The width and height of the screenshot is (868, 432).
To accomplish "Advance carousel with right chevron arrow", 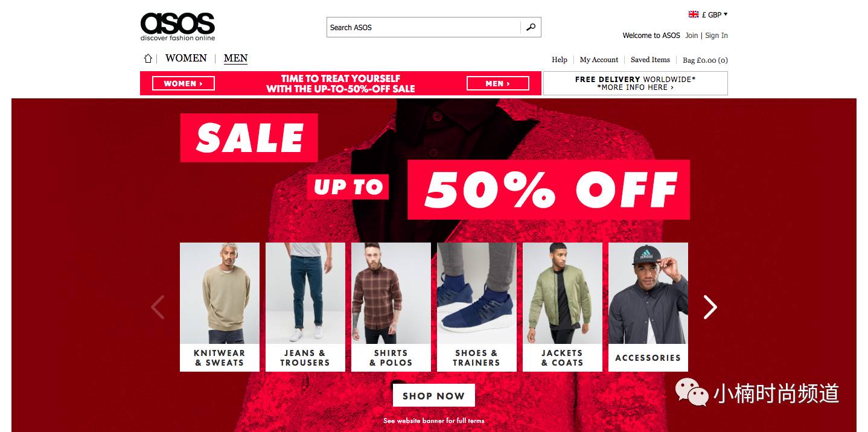I will (x=710, y=307).
